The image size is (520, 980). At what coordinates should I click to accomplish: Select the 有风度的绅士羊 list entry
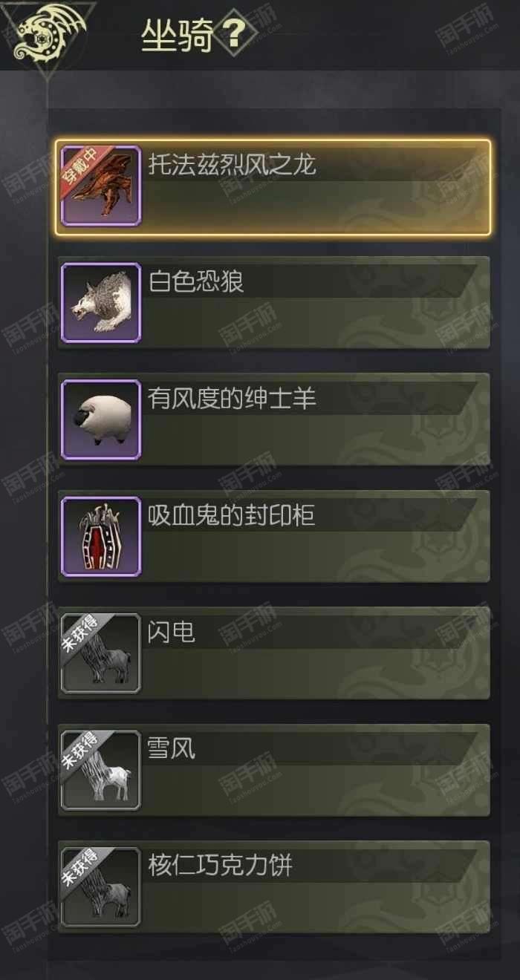coord(273,419)
